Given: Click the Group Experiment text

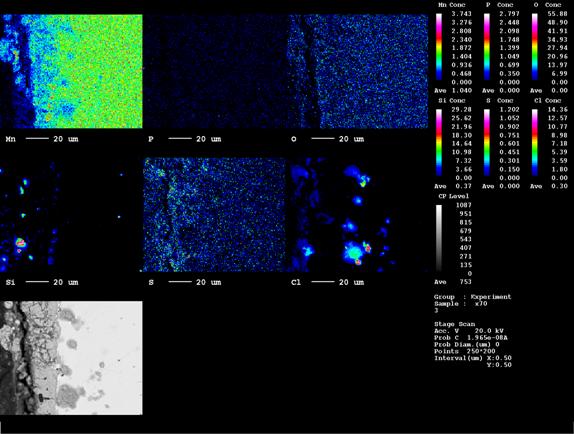Looking at the screenshot, I should coord(472,297).
